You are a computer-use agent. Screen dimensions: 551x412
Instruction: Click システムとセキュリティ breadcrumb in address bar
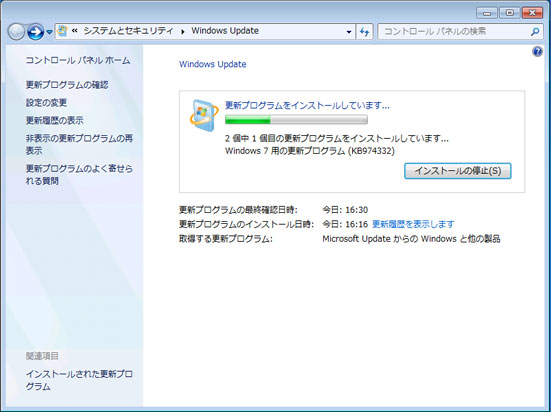tap(128, 31)
